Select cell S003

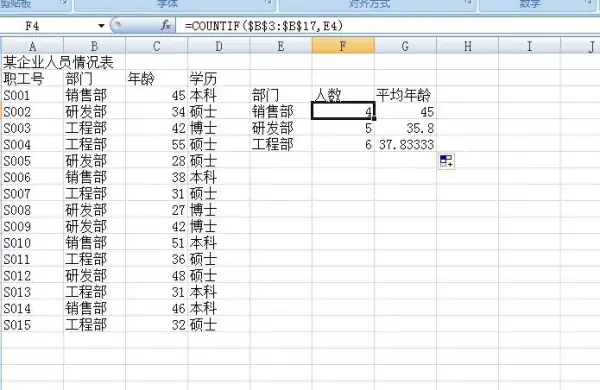point(33,128)
